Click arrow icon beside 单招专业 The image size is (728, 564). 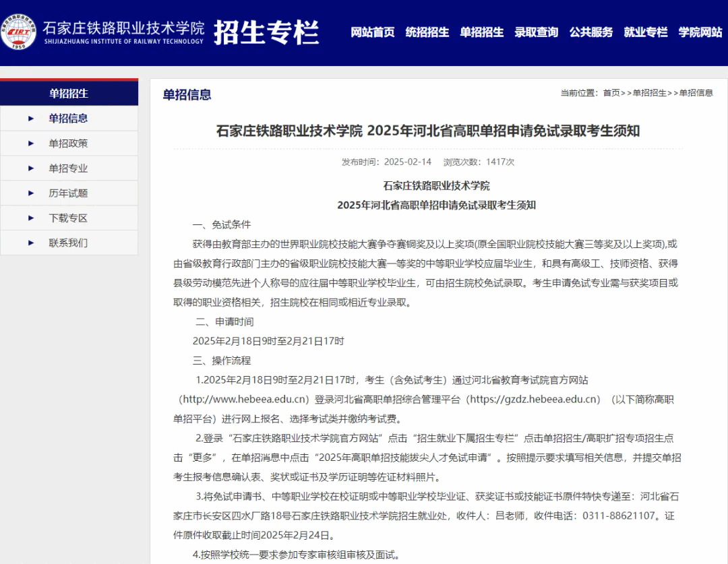tap(31, 168)
